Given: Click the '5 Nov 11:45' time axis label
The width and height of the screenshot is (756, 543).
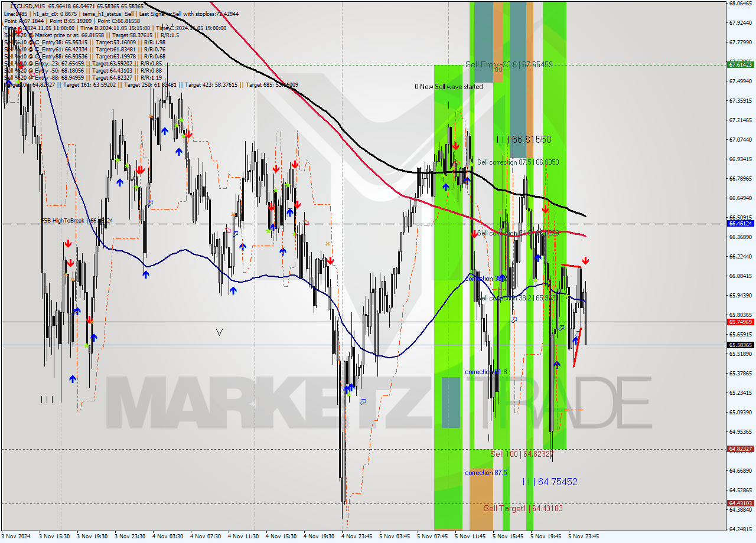Looking at the screenshot, I should [x=470, y=537].
